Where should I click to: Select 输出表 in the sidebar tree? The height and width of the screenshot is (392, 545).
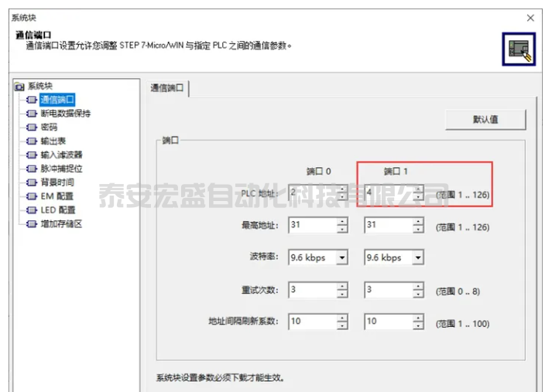(x=53, y=141)
